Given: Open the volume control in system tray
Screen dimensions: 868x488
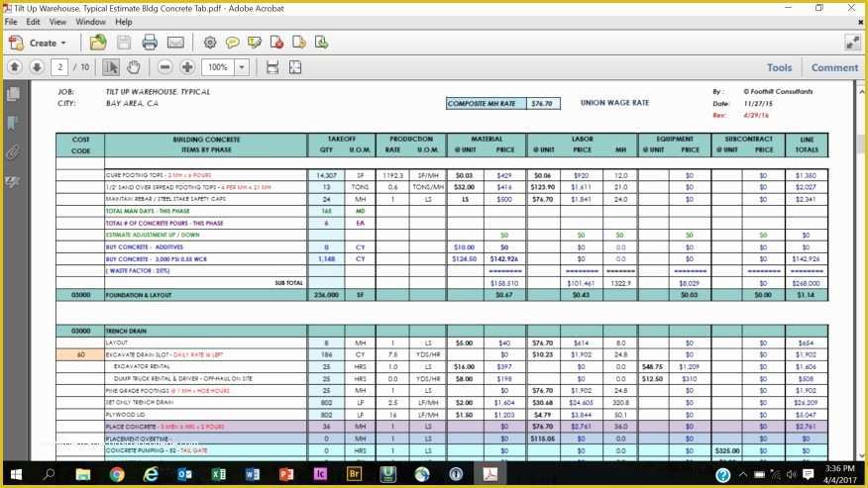Looking at the screenshot, I should point(792,475).
